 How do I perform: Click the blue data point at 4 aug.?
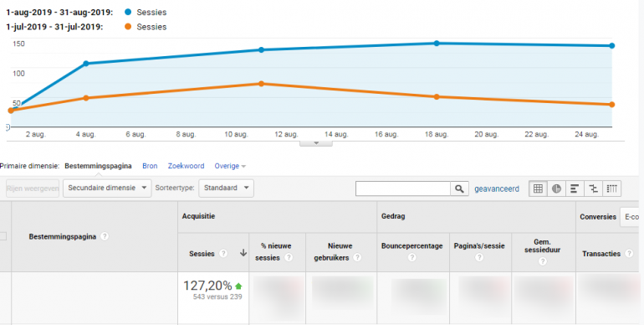(x=86, y=64)
